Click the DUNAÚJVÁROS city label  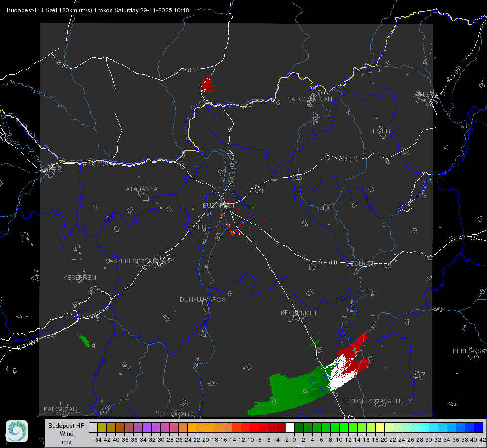(x=202, y=299)
